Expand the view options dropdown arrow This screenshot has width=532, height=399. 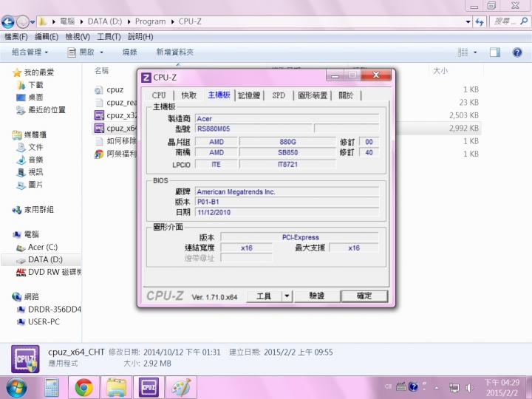point(475,52)
